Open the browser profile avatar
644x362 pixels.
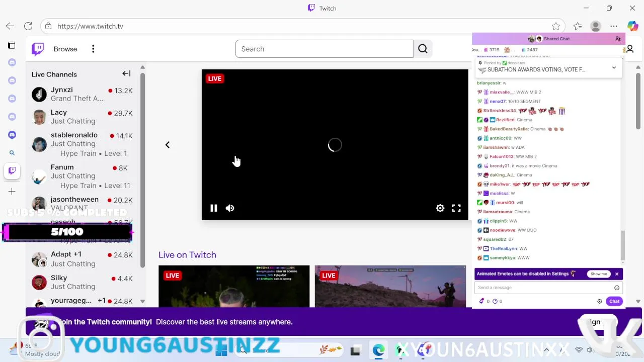point(596,26)
